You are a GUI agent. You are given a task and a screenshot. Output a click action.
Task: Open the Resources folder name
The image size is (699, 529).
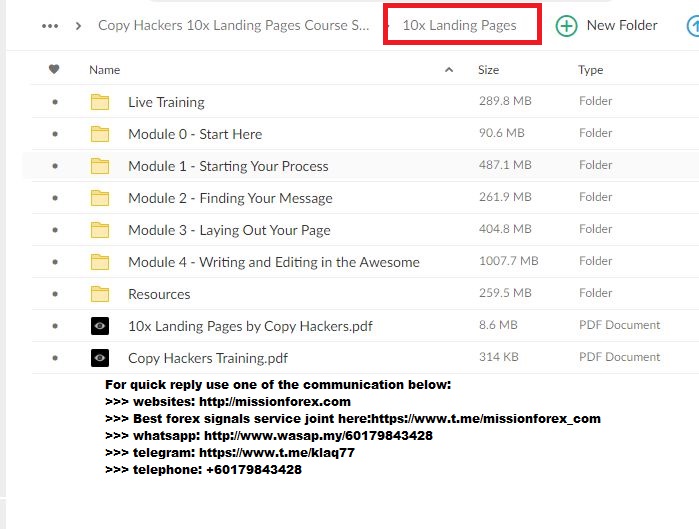159,294
